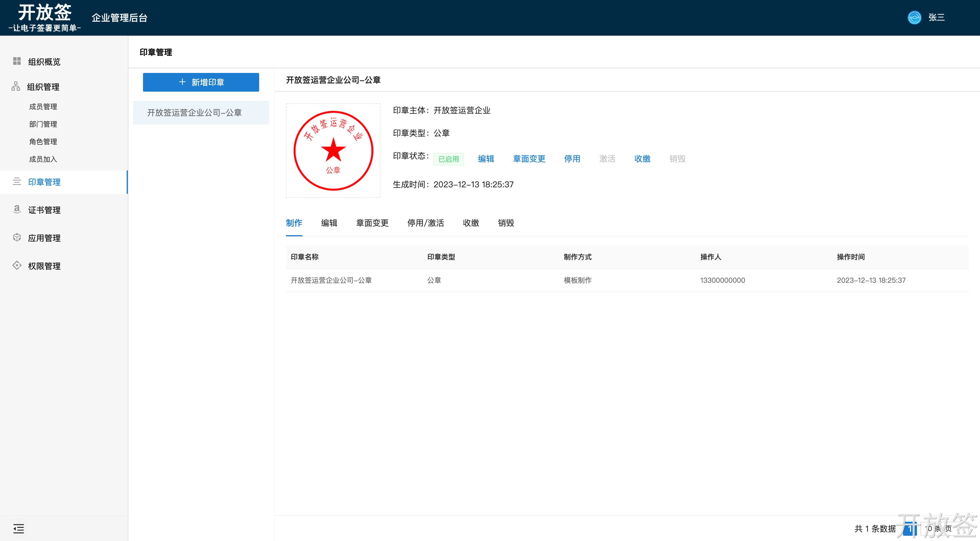Click the user name 张三
Viewport: 980px width, 541px height.
936,18
